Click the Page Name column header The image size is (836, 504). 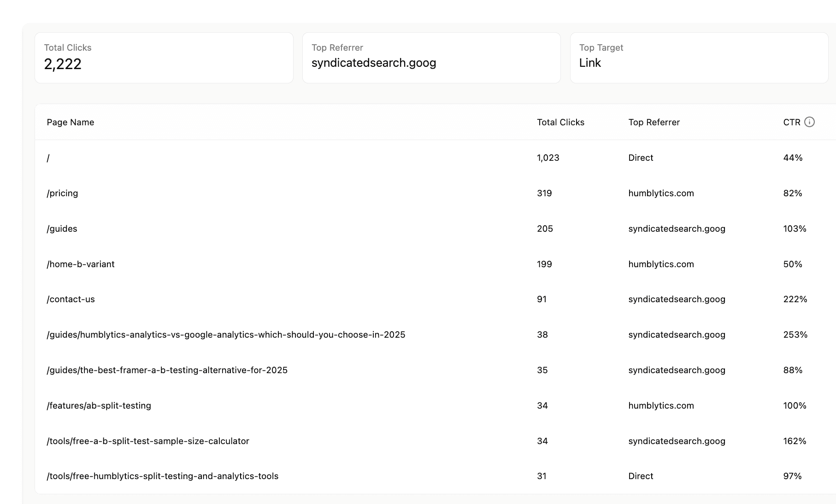(x=71, y=122)
